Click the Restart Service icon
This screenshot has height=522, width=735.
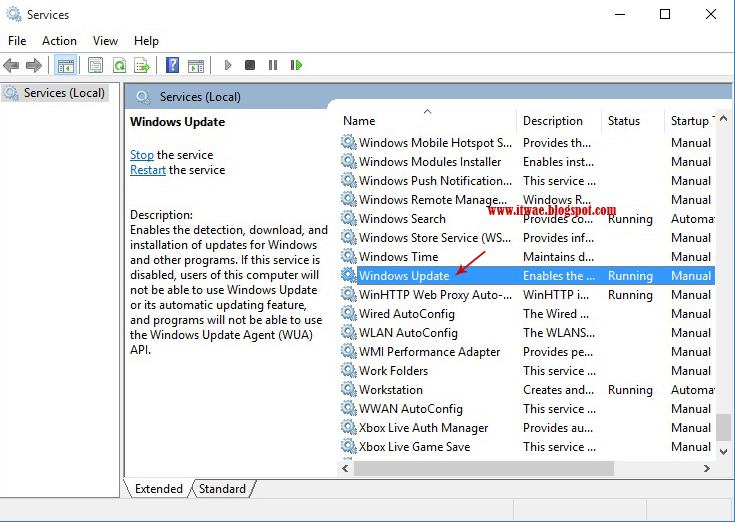pos(296,65)
